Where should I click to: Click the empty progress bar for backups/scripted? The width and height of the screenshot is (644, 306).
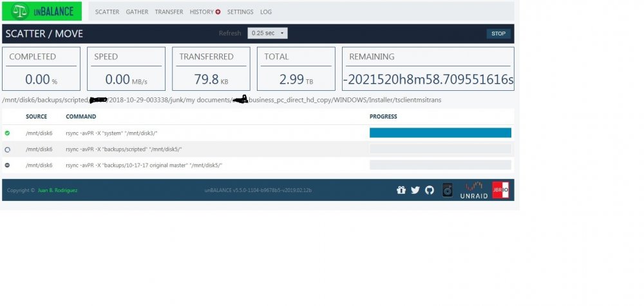click(x=440, y=149)
